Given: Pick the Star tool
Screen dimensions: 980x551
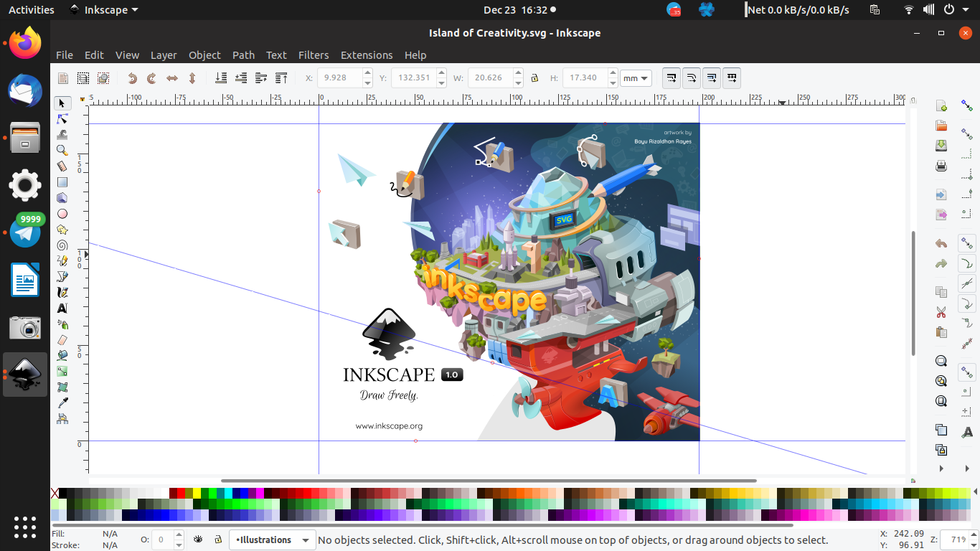Looking at the screenshot, I should [62, 230].
